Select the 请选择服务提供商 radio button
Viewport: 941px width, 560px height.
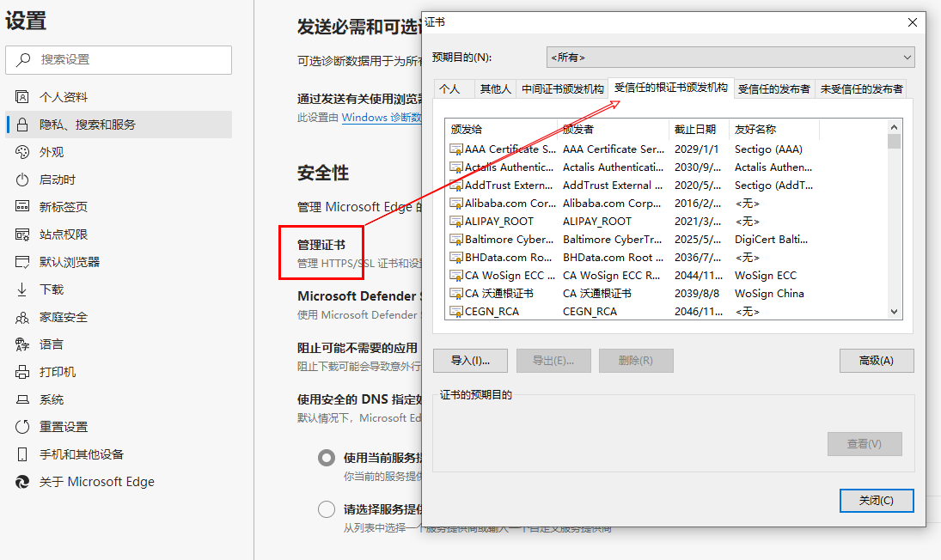tap(327, 509)
